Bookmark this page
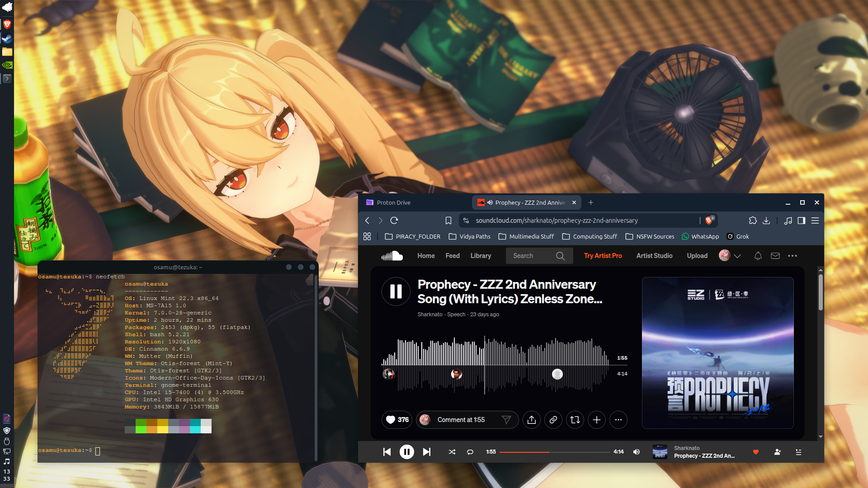The image size is (868, 488). pyautogui.click(x=448, y=221)
